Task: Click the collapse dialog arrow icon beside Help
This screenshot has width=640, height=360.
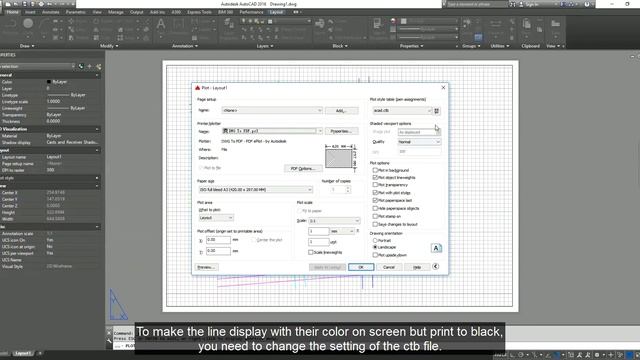Action: tap(436, 267)
